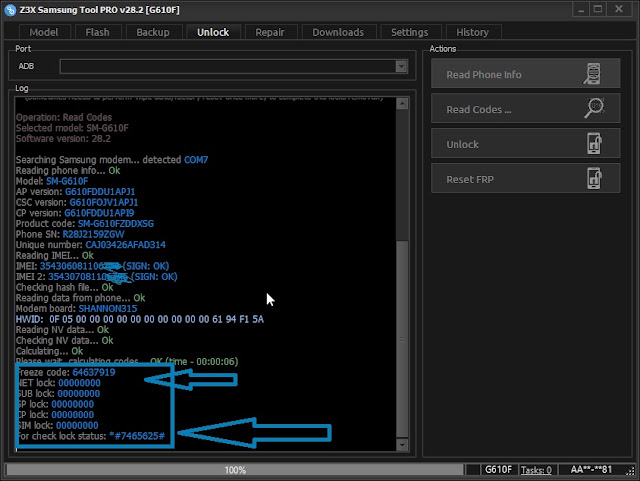
Task: Click the Calculating... Ok log line
Action: (x=49, y=351)
